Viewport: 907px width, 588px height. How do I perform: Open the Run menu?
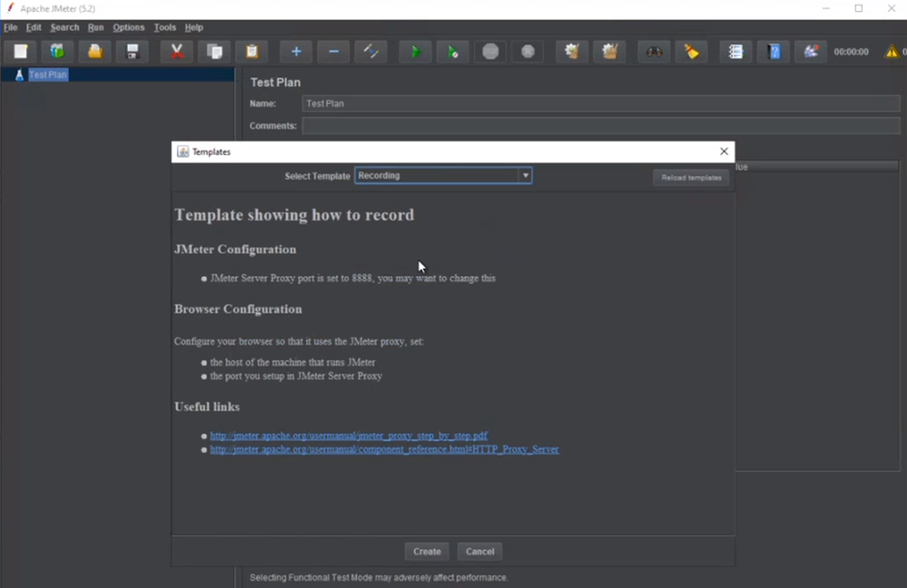(x=95, y=27)
